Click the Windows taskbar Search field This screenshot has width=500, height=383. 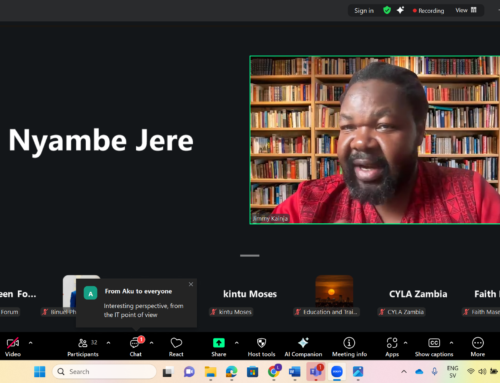click(104, 371)
